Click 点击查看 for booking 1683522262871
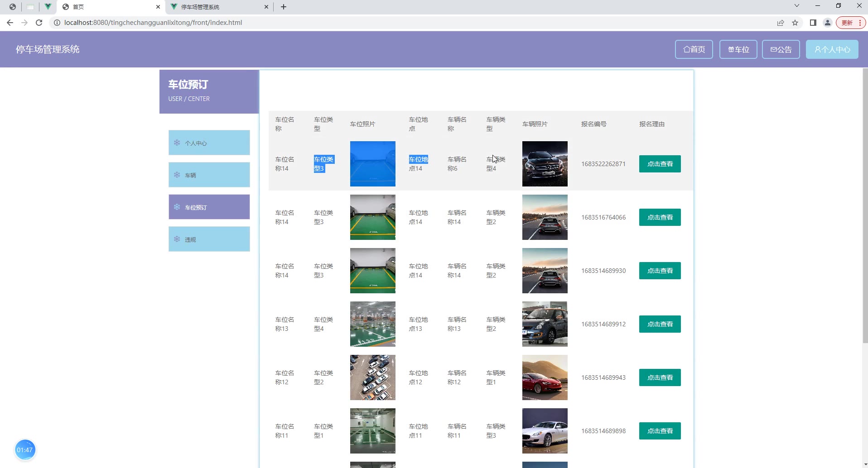The height and width of the screenshot is (468, 868). [x=660, y=164]
